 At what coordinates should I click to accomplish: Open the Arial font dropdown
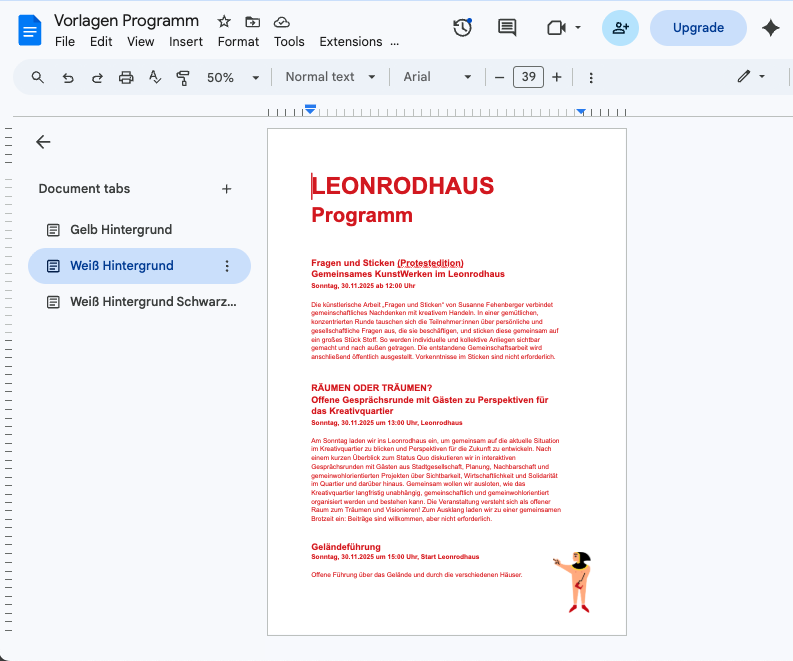click(x=437, y=77)
